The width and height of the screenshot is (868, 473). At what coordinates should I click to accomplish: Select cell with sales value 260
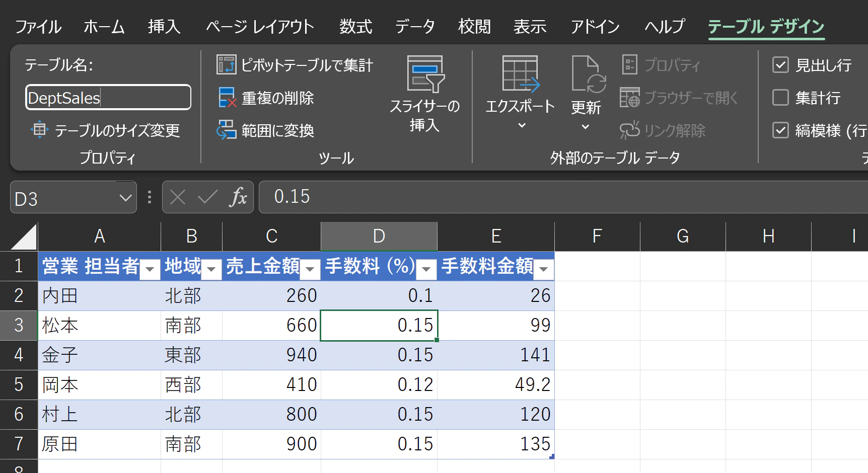click(x=271, y=296)
